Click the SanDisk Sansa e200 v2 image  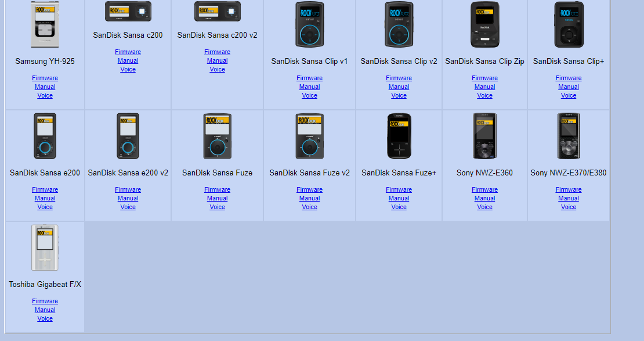(x=128, y=136)
